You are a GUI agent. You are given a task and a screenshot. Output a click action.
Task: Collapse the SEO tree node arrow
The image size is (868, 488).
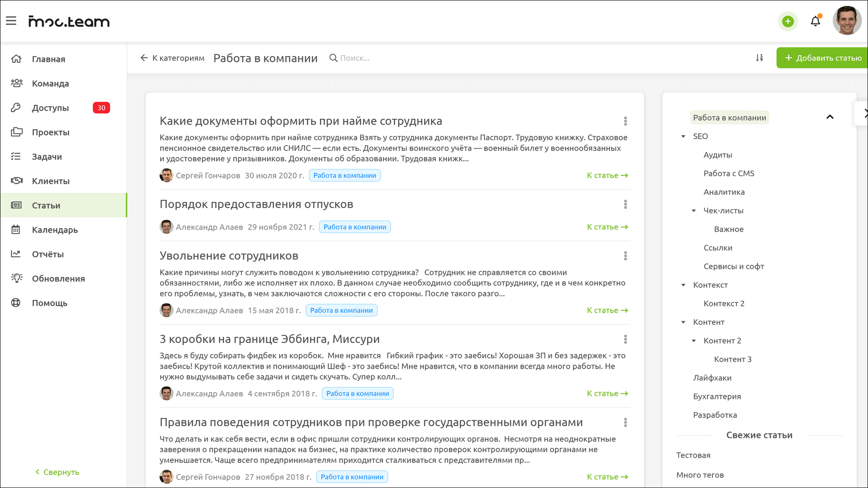pos(683,136)
